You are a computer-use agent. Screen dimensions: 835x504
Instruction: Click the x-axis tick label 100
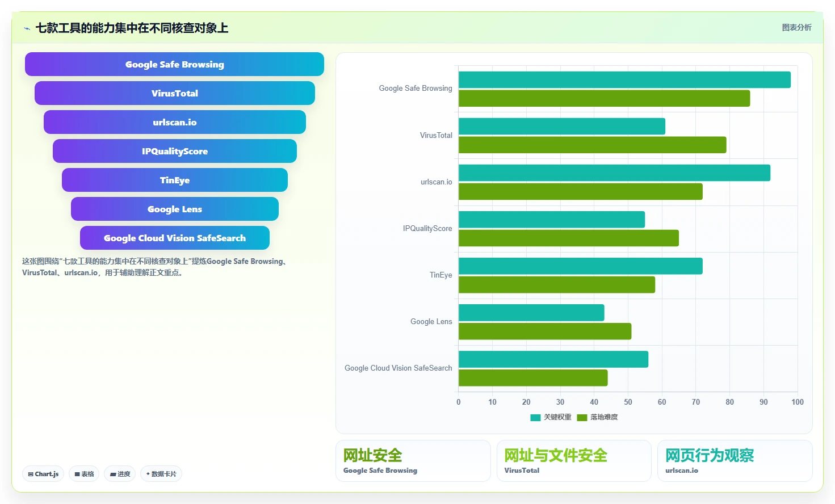pyautogui.click(x=798, y=402)
